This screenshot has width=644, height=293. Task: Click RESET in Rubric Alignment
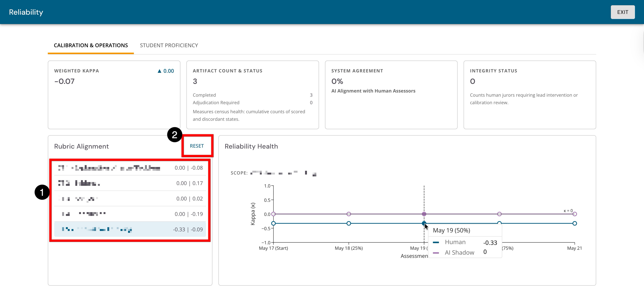[197, 146]
